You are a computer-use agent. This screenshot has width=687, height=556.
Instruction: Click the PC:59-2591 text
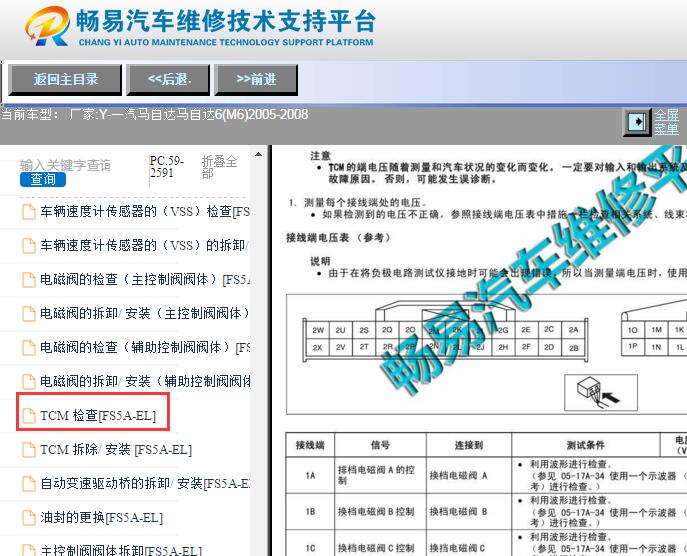pyautogui.click(x=166, y=167)
